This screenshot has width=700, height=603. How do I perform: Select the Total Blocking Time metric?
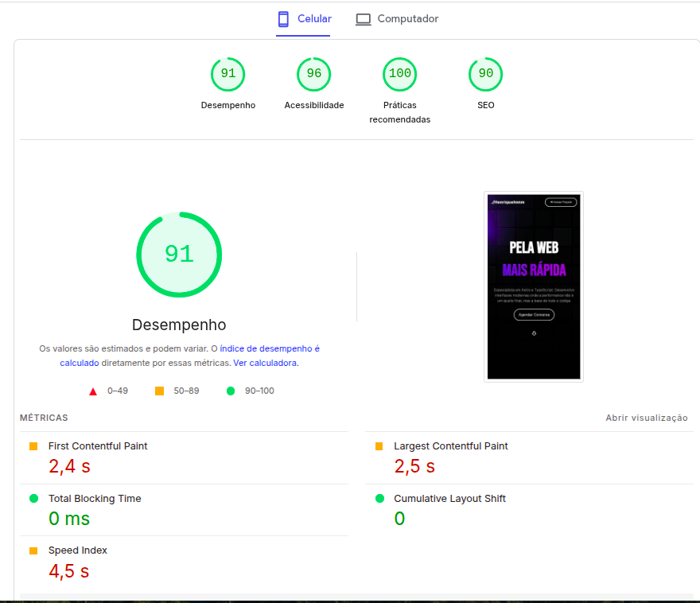95,499
